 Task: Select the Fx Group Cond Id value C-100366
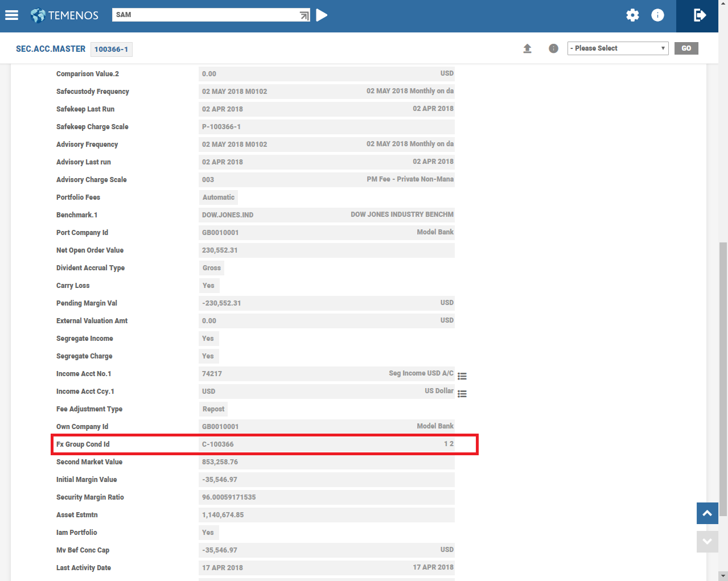pos(218,444)
